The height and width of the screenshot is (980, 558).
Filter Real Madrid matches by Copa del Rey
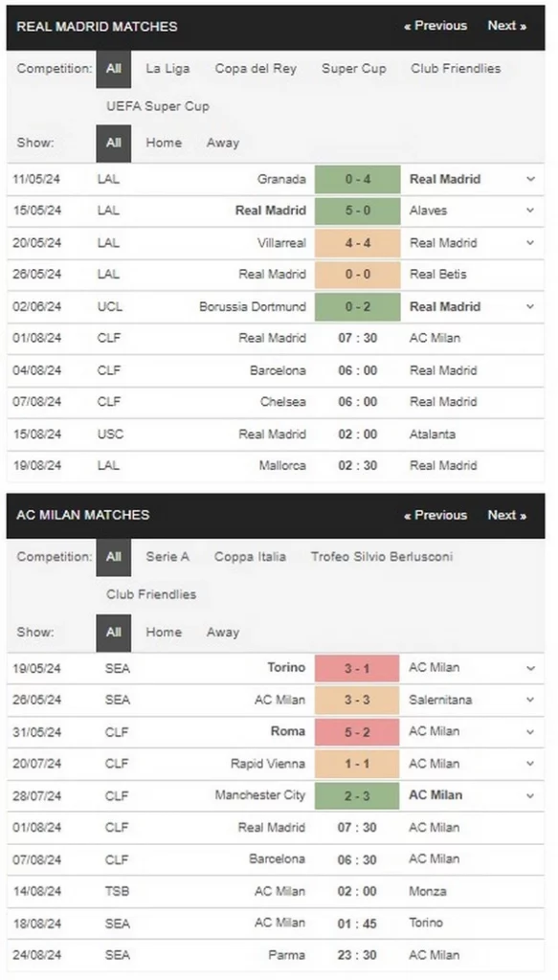[x=256, y=69]
